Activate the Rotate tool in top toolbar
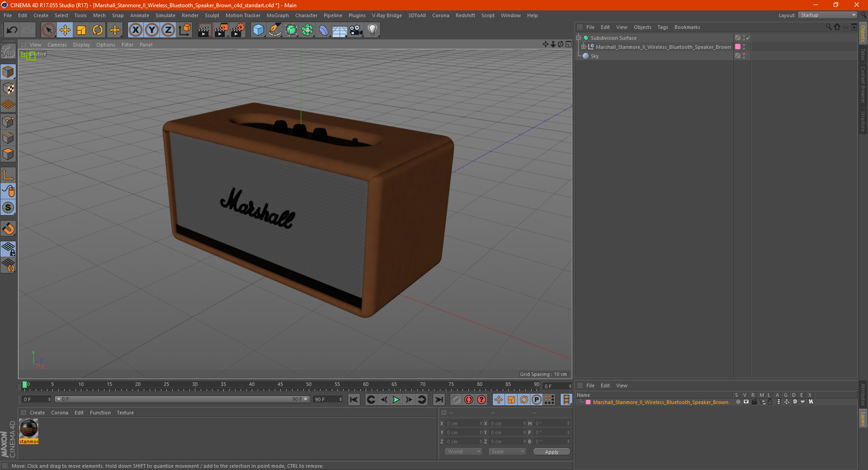Viewport: 868px width, 470px height. pos(98,30)
